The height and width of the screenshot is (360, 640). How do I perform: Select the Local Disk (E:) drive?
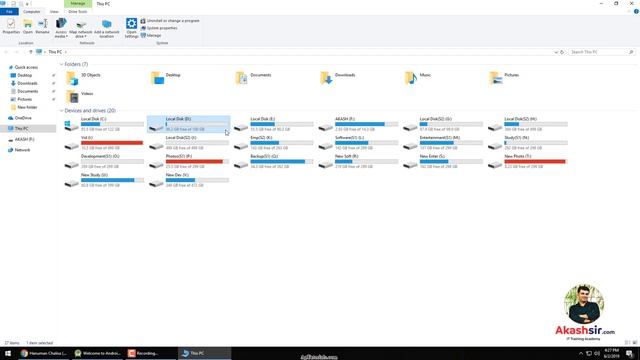[x=273, y=124]
